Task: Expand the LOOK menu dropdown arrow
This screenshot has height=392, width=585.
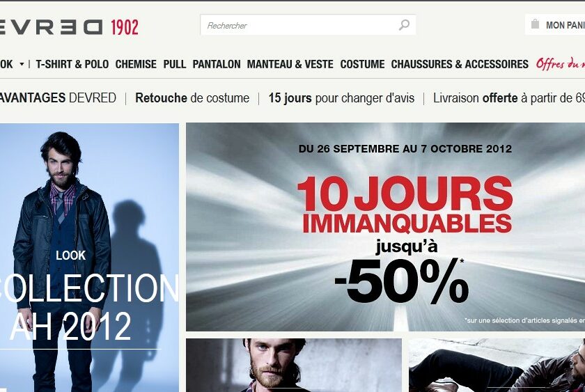Action: [22, 64]
